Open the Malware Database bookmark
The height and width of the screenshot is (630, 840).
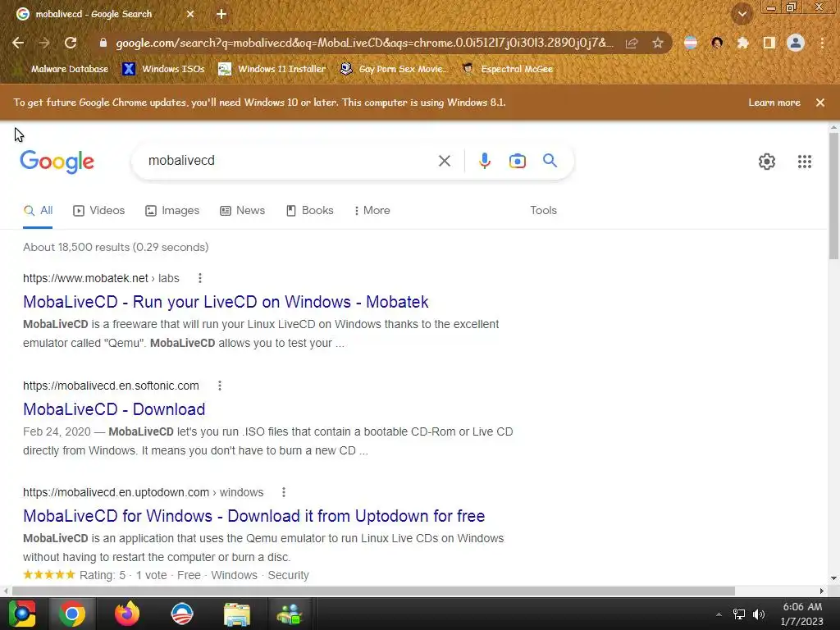tap(63, 69)
